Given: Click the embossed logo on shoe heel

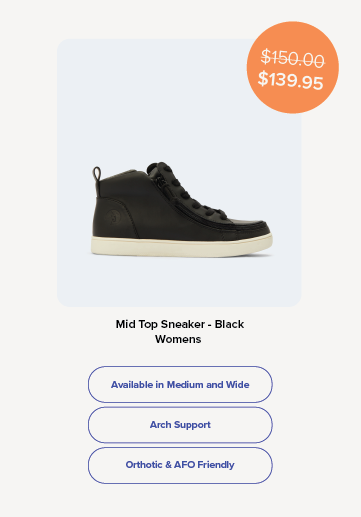Looking at the screenshot, I should click(x=113, y=216).
